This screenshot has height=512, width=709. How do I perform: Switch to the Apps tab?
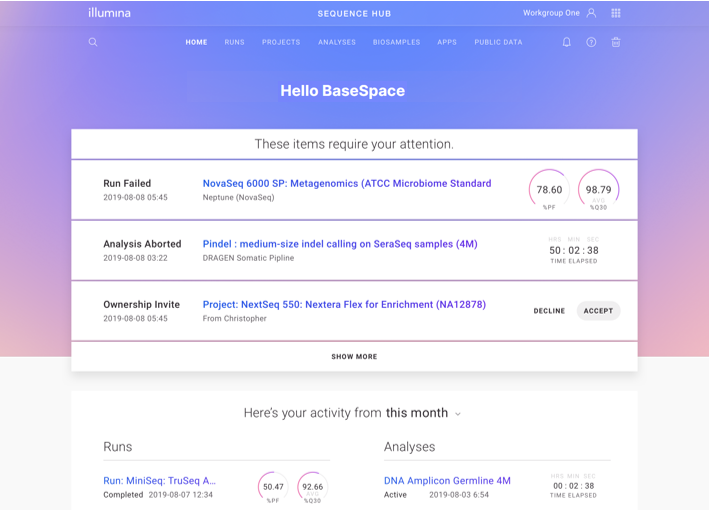(x=447, y=42)
